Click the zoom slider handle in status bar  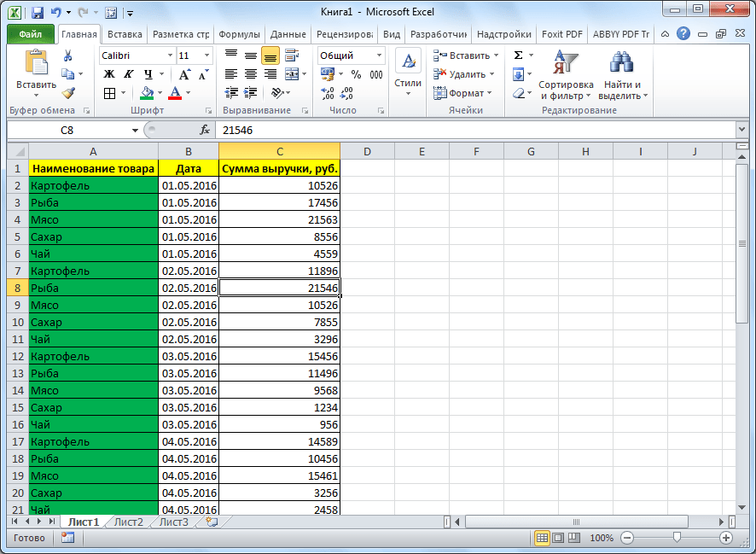pos(677,538)
